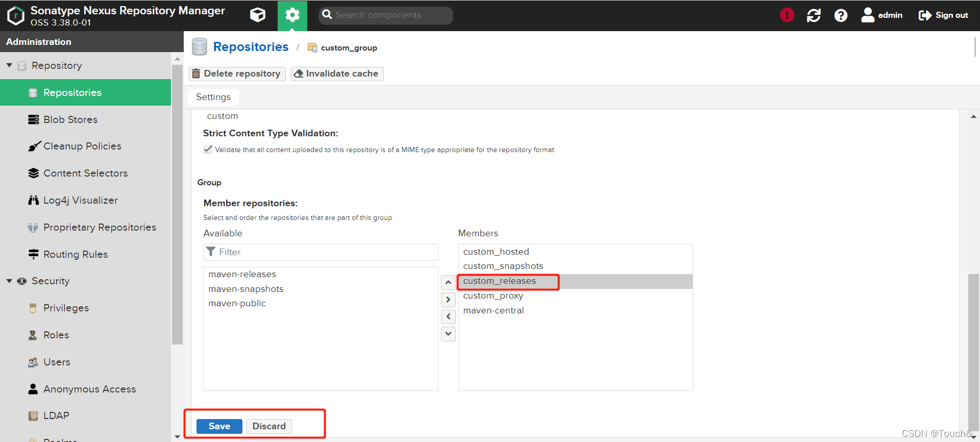Select maven-releases in Available list
Screen dimensions: 980x442
pos(321,274)
